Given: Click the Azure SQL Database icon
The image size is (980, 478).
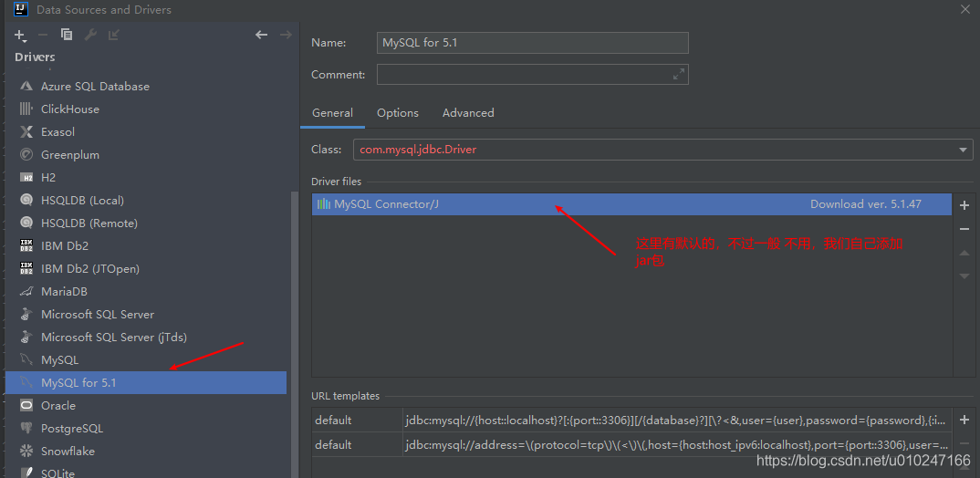Looking at the screenshot, I should pyautogui.click(x=26, y=87).
